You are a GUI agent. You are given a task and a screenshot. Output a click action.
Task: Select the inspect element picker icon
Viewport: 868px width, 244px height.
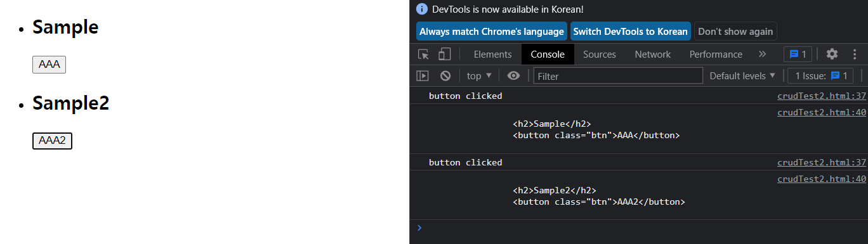coord(423,55)
